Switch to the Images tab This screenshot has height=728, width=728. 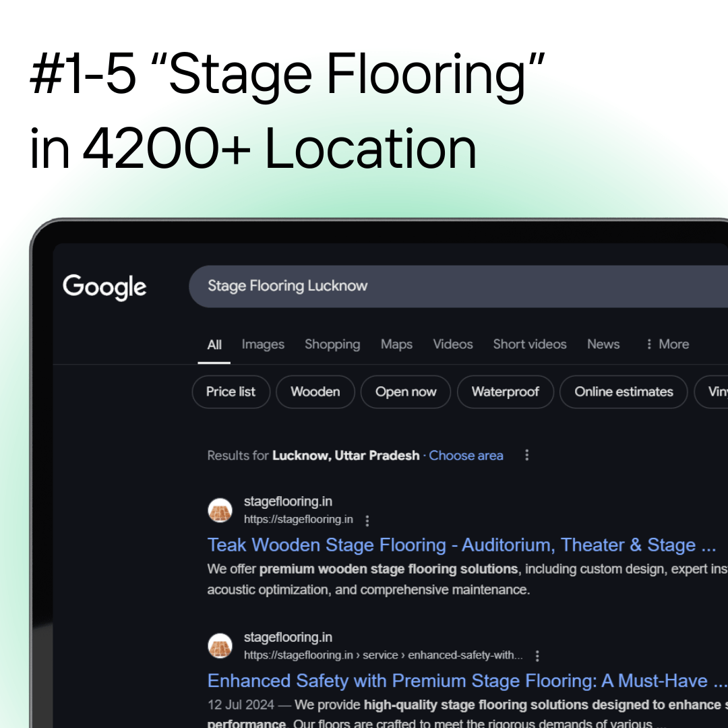[263, 344]
